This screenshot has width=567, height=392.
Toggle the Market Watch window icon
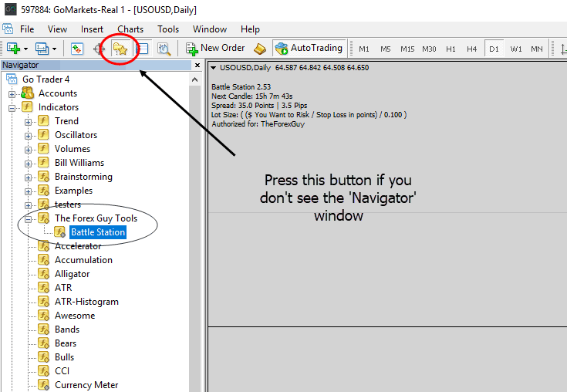pyautogui.click(x=77, y=49)
